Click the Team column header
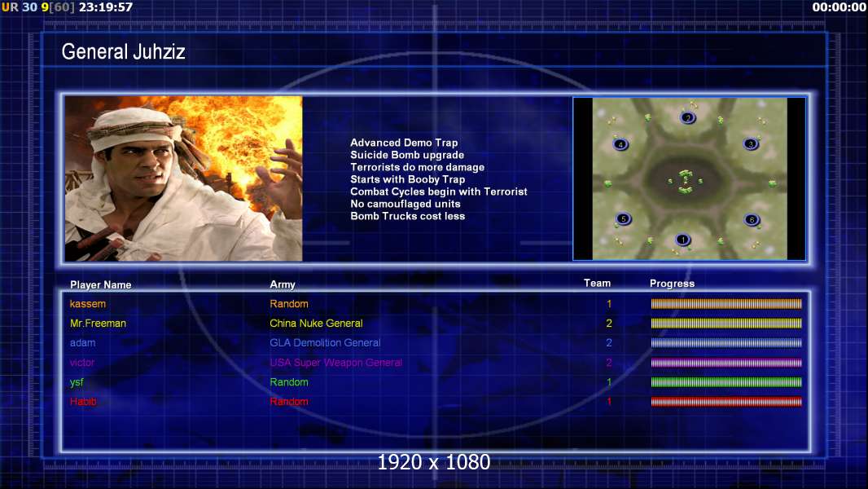 tap(598, 283)
